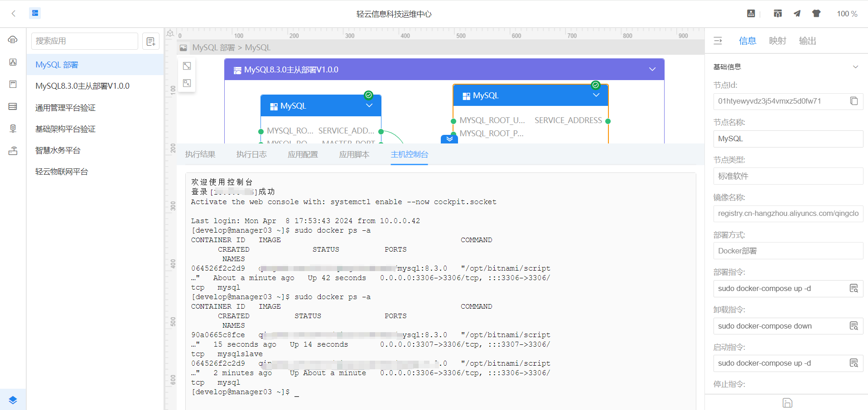Switch to the 执行结果 tab

[200, 154]
